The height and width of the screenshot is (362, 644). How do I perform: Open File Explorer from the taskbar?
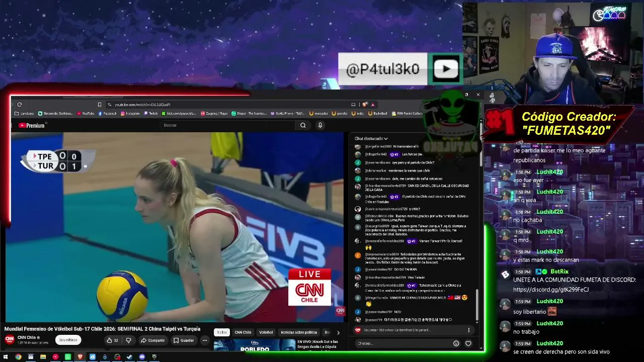coord(43,357)
